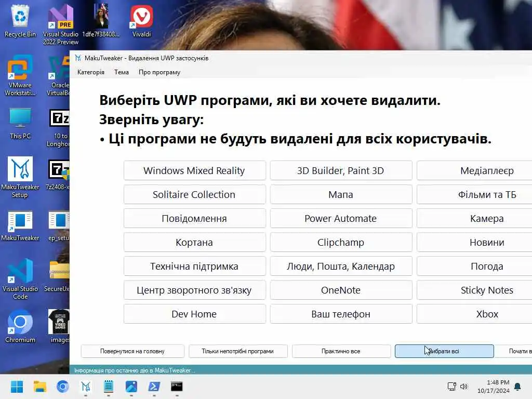532x399 pixels.
Task: Select Камера for removal
Action: 474,219
